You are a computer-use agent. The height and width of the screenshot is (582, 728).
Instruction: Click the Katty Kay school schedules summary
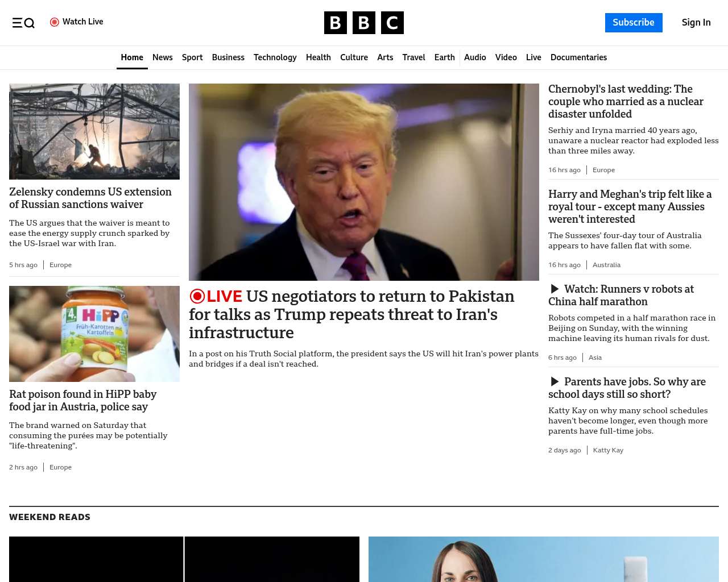[x=628, y=421]
